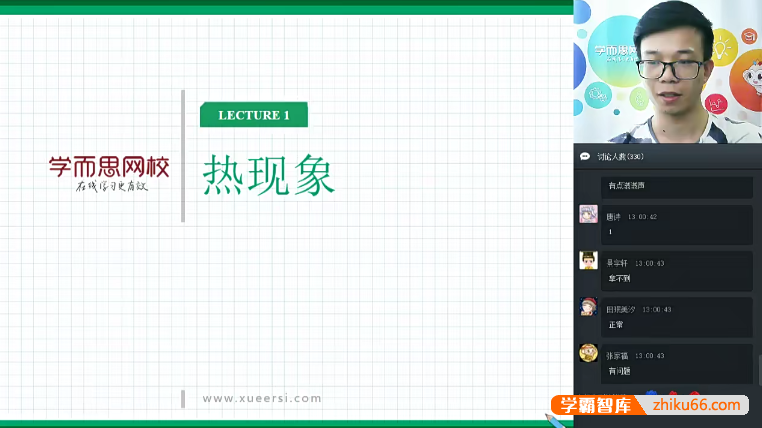Click the 热现象 slide title

pos(269,175)
